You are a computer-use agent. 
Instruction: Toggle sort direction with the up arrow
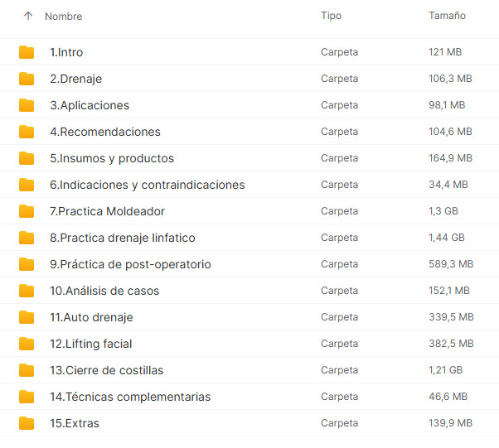(28, 16)
